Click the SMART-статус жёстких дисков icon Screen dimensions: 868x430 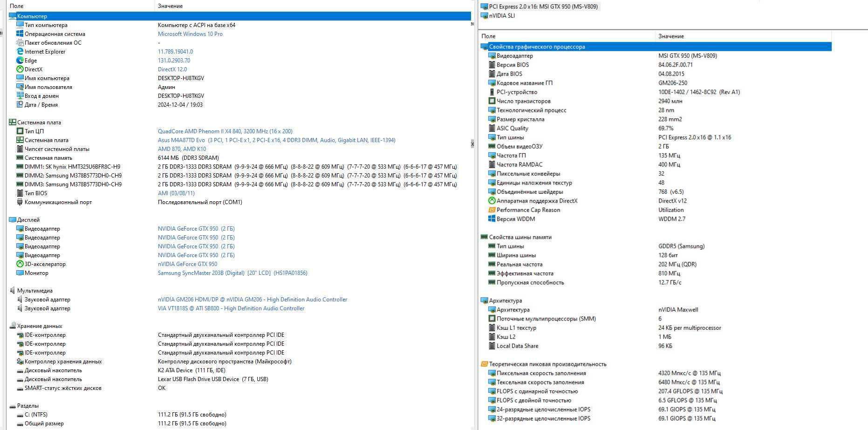coord(20,388)
